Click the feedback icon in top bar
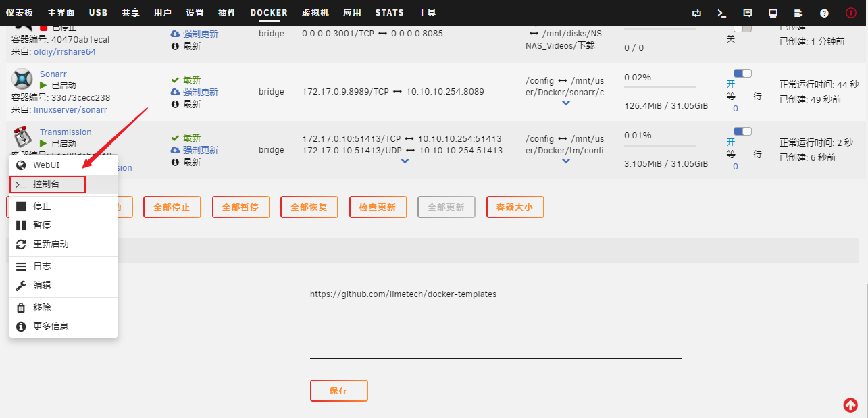The height and width of the screenshot is (418, 868). pyautogui.click(x=748, y=13)
